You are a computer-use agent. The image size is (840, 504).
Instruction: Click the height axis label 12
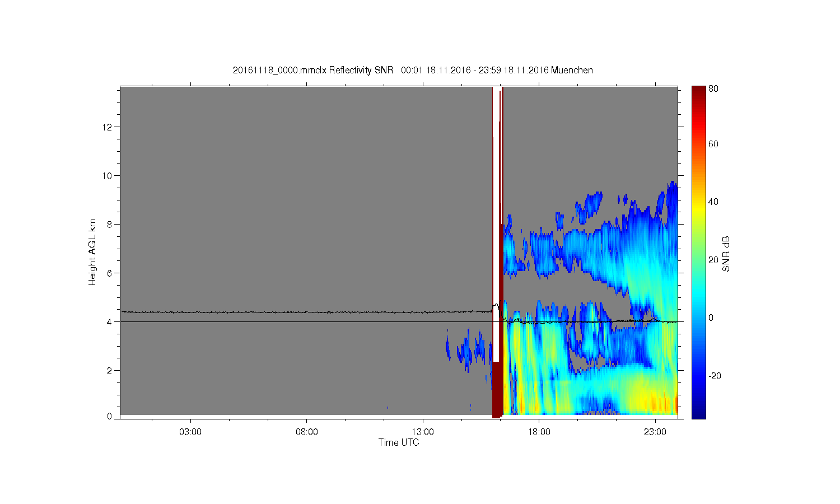[108, 127]
